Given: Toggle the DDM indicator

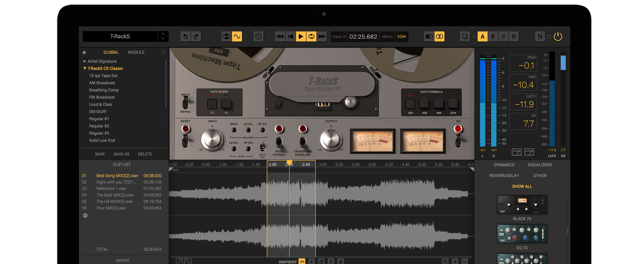Looking at the screenshot, I should coord(402,37).
